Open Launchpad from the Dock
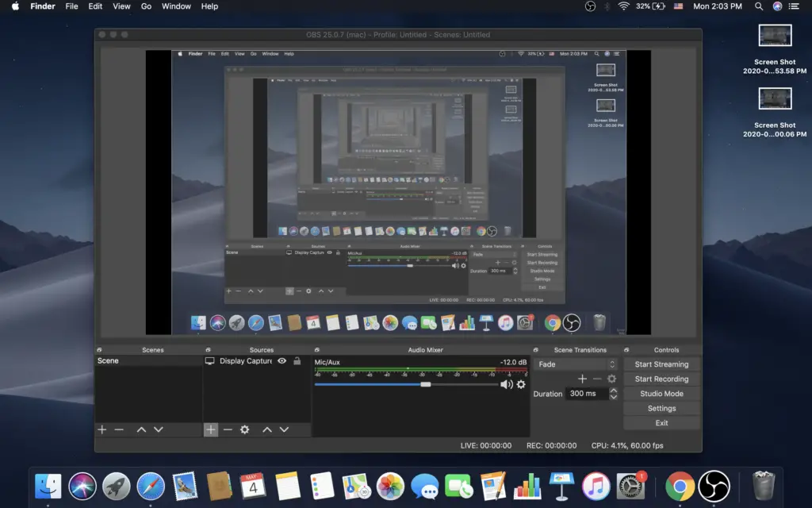 (x=117, y=487)
